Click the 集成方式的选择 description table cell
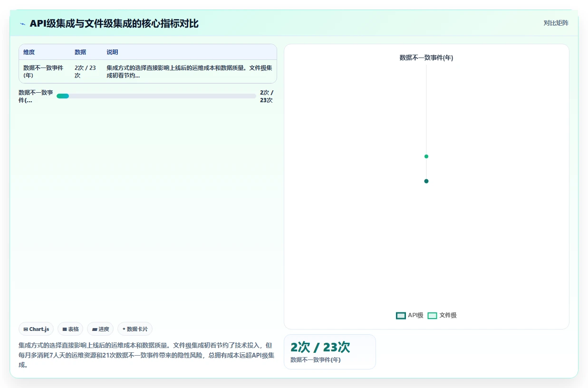 189,72
